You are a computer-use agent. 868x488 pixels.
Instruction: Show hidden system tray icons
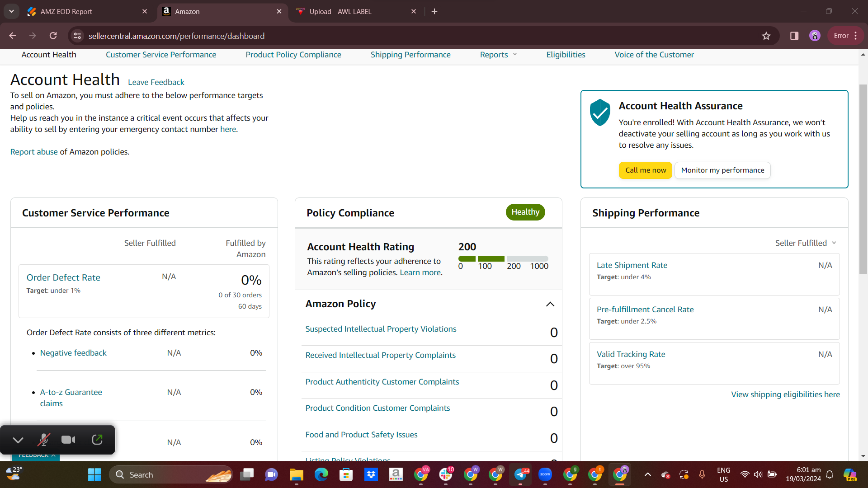(647, 474)
